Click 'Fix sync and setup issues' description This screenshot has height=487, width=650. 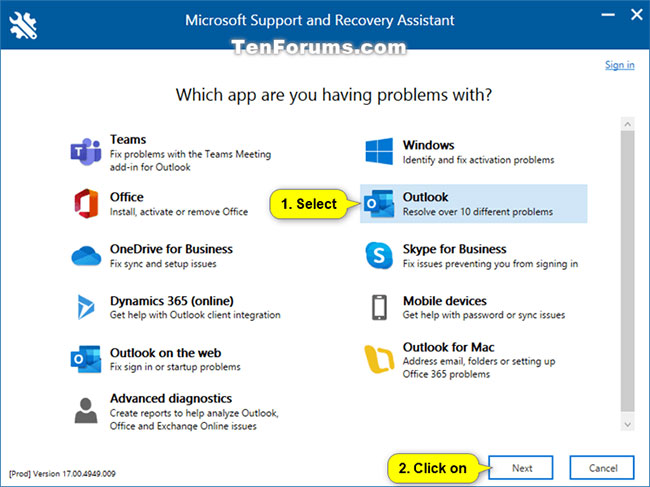pos(163,264)
